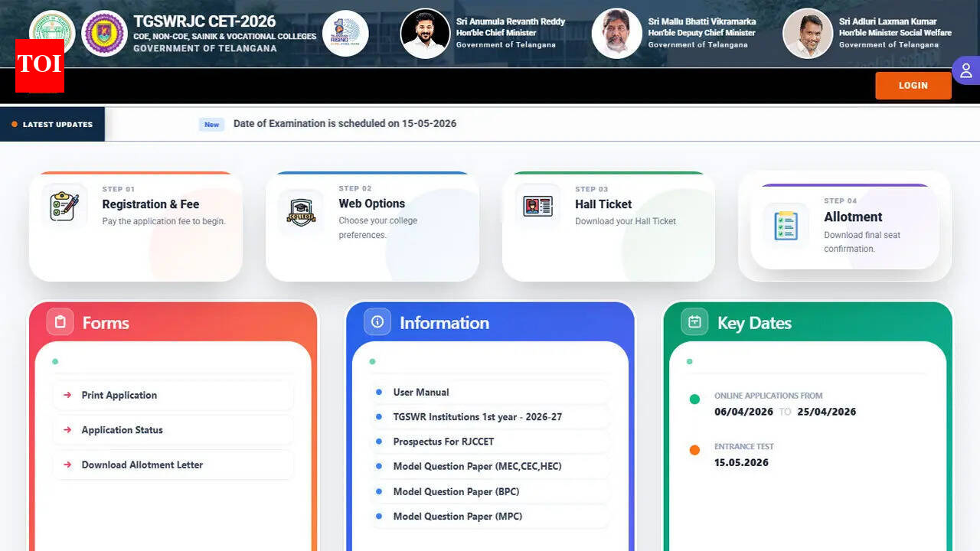Select the Web Options step title
The image size is (980, 551).
(372, 204)
